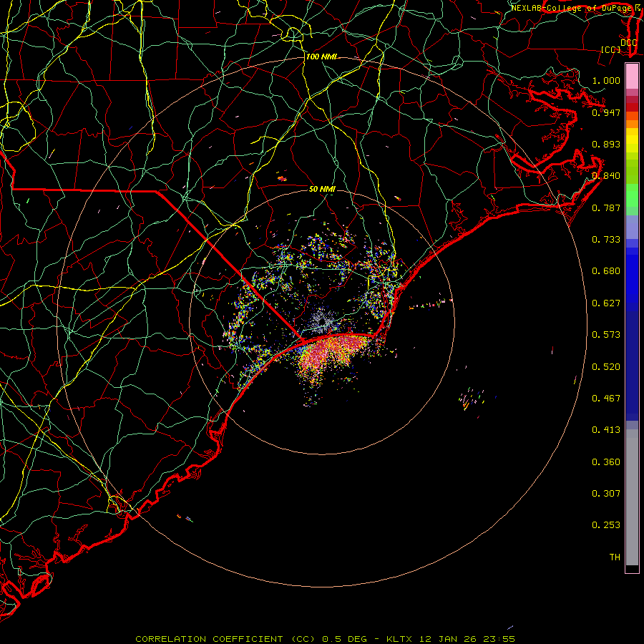Click the 0.360 legend value
This screenshot has width=644, height=644.
(606, 462)
